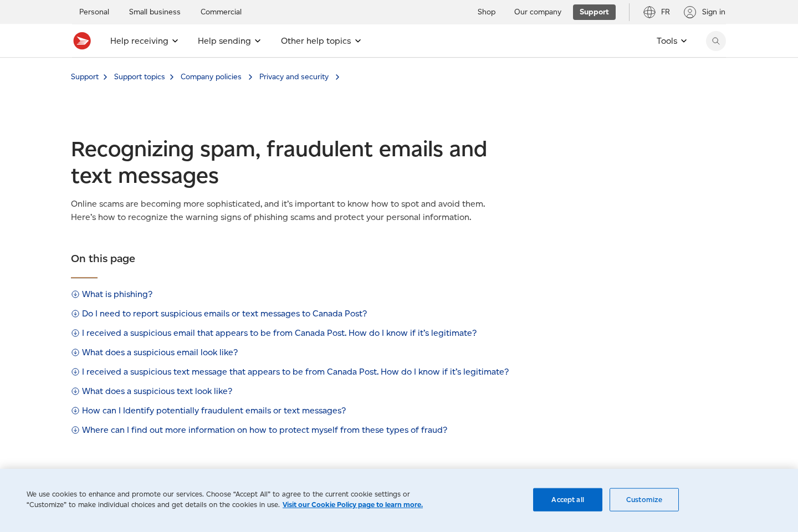798x532 pixels.
Task: Click arrow icon beside Where can I find out
Action: (x=75, y=430)
